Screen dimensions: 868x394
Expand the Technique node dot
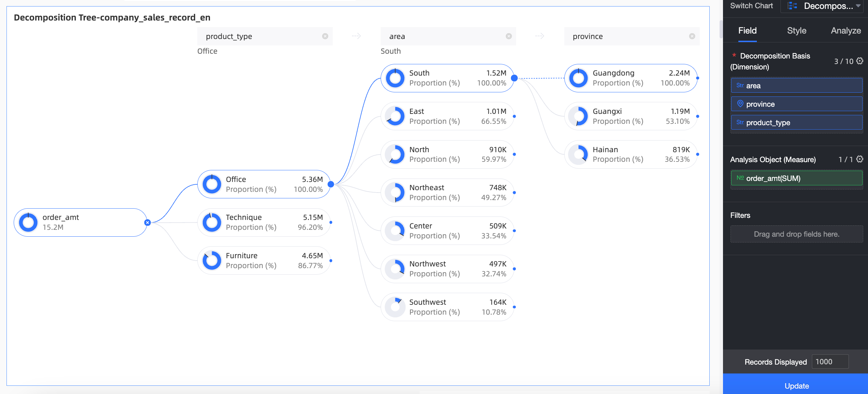(331, 222)
